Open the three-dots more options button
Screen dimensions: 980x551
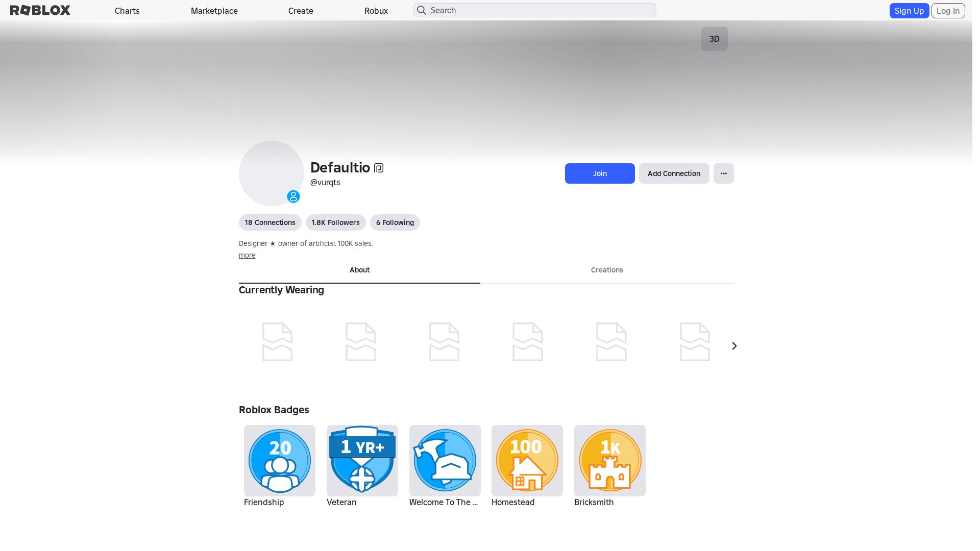[724, 173]
